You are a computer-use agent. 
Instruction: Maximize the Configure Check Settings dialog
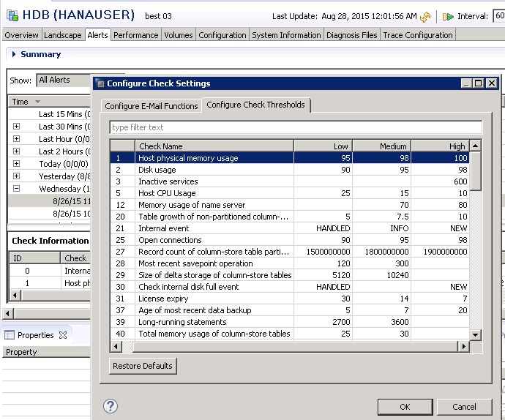coord(479,83)
